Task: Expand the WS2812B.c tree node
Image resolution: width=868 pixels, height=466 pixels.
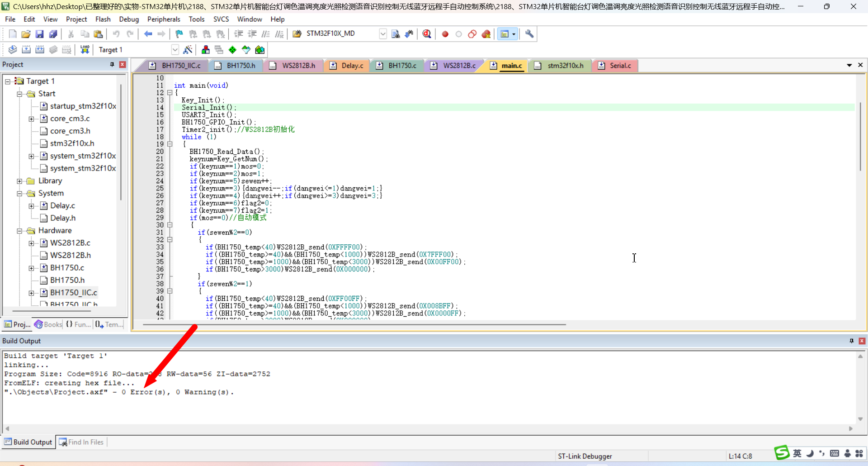Action: (31, 243)
